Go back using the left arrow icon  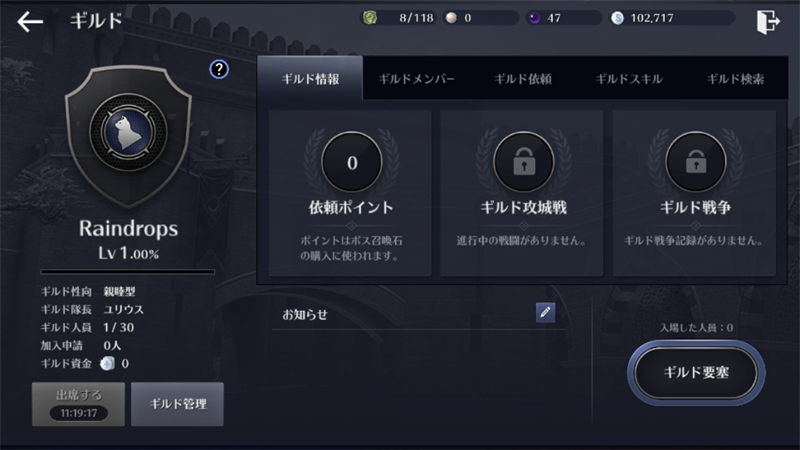pyautogui.click(x=30, y=21)
